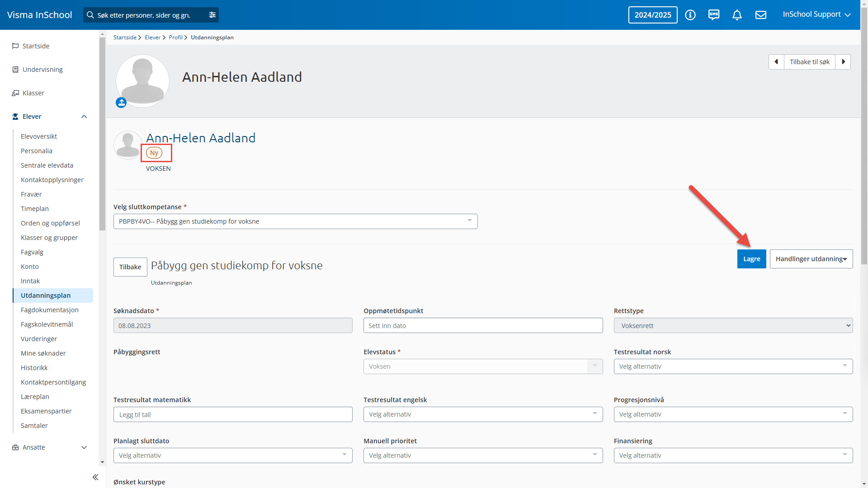
Task: Open the Finansiering dropdown
Action: tap(733, 455)
